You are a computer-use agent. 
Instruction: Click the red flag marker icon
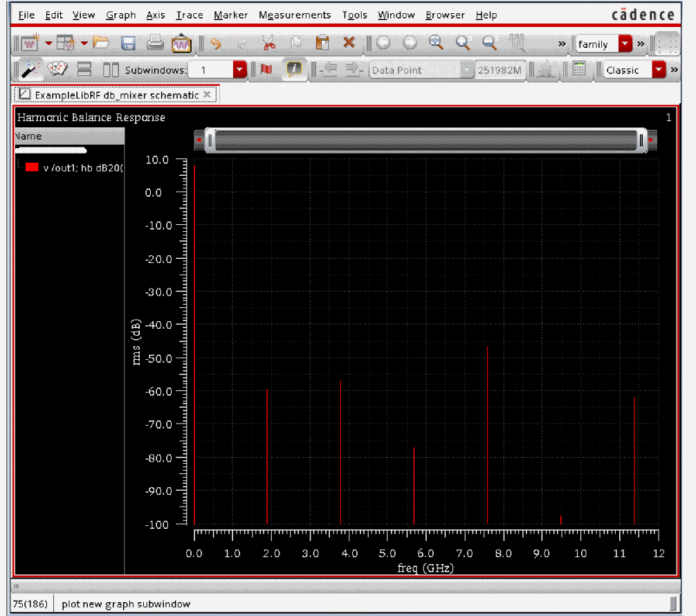266,69
